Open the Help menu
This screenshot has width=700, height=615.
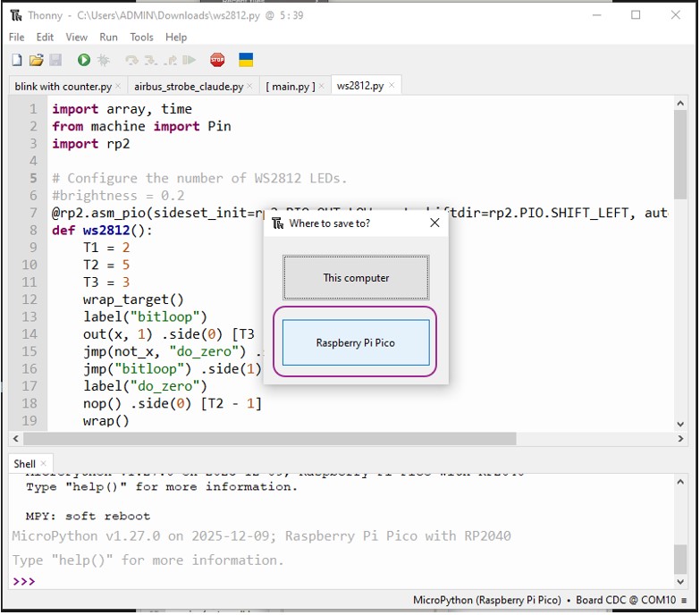click(176, 37)
